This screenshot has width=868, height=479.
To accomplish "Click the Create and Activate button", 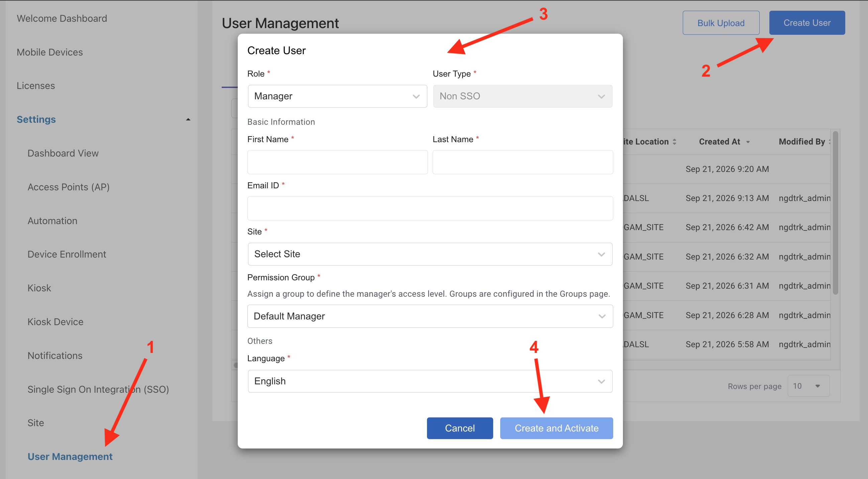I will point(556,428).
